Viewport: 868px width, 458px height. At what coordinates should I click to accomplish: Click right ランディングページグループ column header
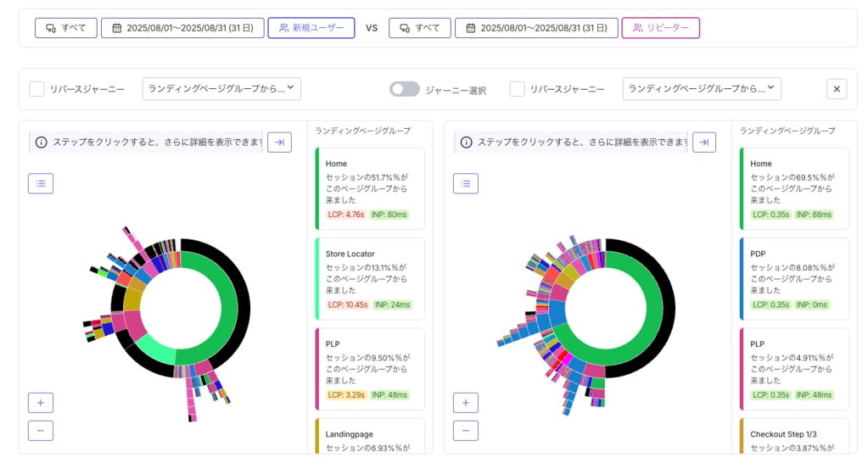787,131
